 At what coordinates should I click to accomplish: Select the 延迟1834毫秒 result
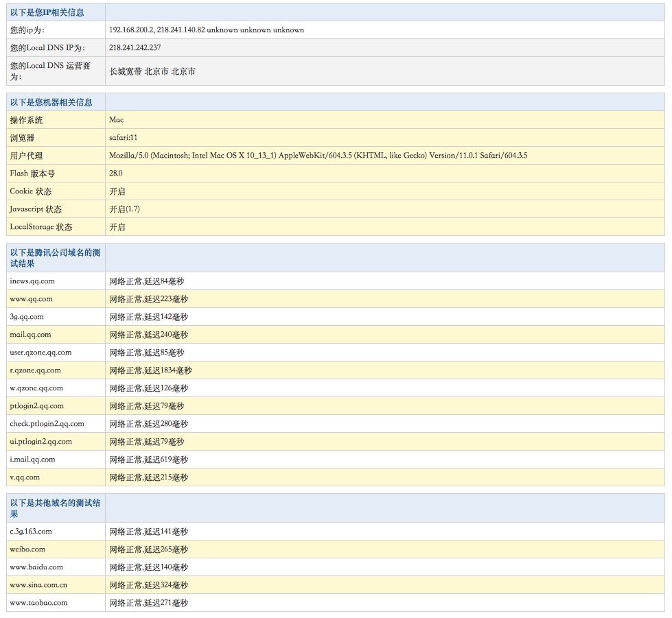click(168, 370)
